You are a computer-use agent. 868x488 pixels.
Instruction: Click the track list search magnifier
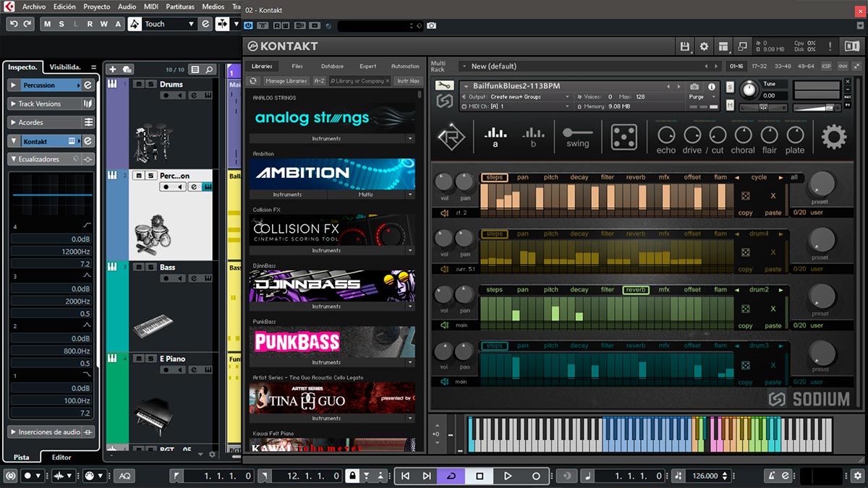[209, 69]
